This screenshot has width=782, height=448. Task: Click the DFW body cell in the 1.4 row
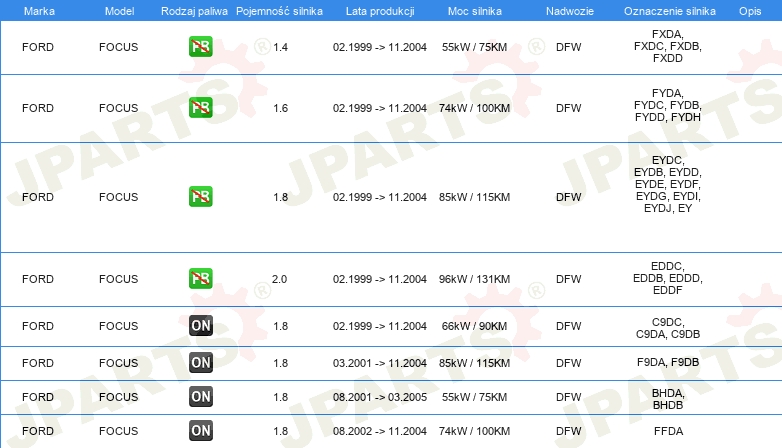coord(569,47)
